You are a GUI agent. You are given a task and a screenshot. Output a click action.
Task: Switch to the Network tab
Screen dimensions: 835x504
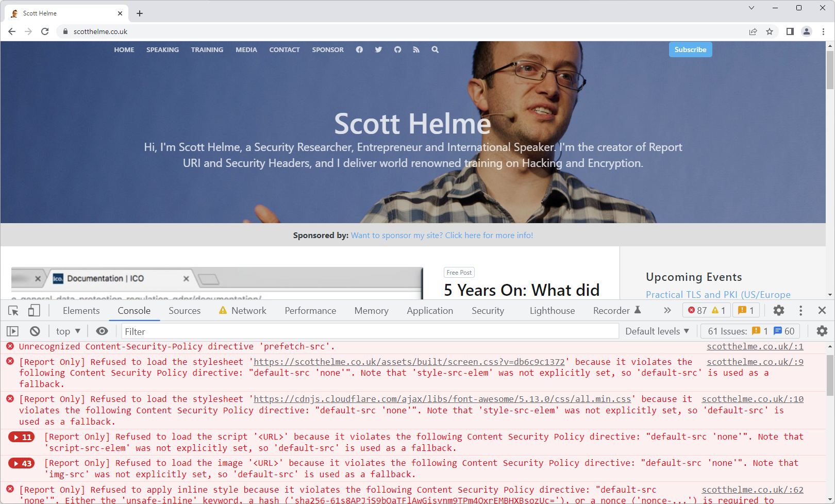tap(248, 310)
